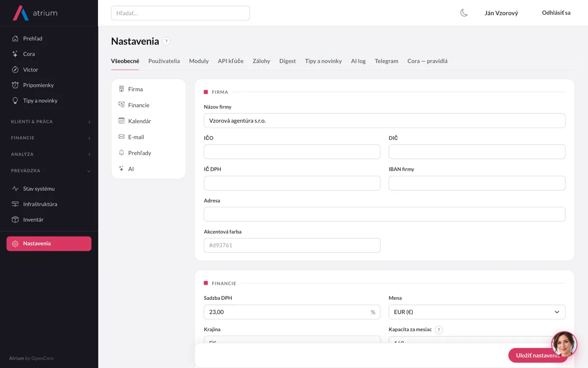Toggle dark mode with moon icon
Image resolution: width=588 pixels, height=368 pixels.
[464, 13]
